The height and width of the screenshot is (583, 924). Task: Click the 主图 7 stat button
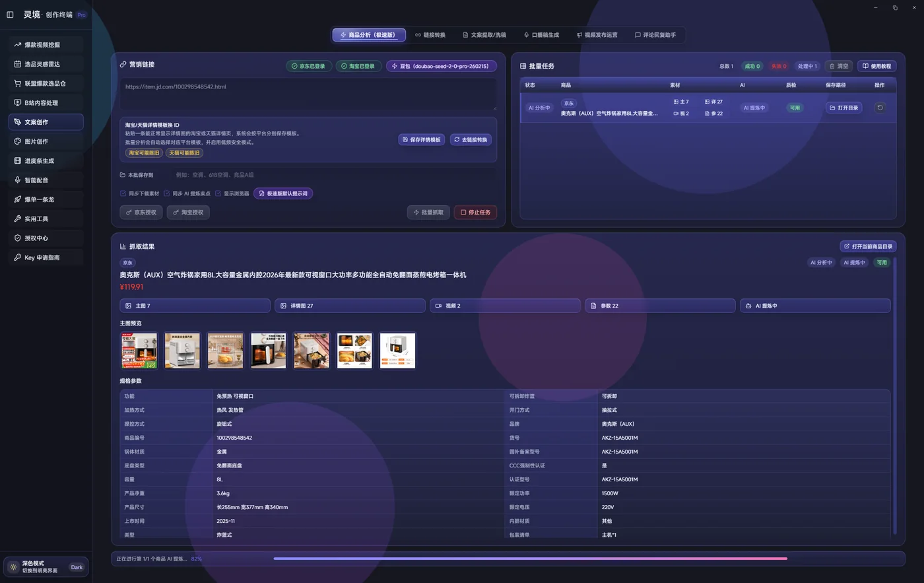pyautogui.click(x=195, y=306)
